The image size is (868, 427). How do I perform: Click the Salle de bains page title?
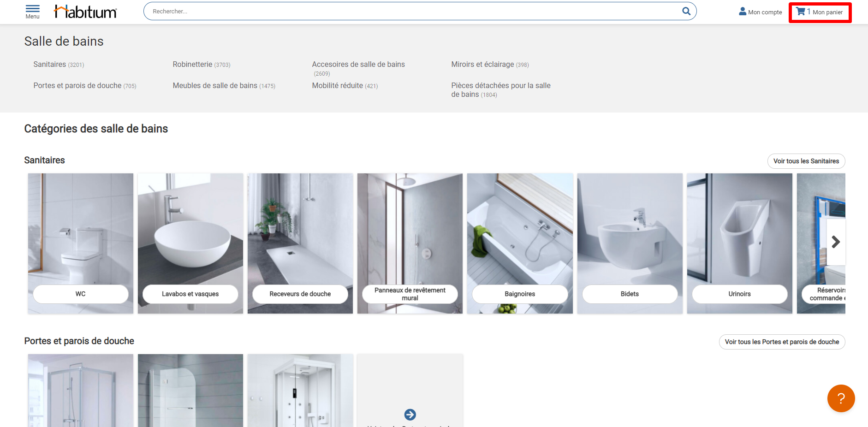[64, 42]
